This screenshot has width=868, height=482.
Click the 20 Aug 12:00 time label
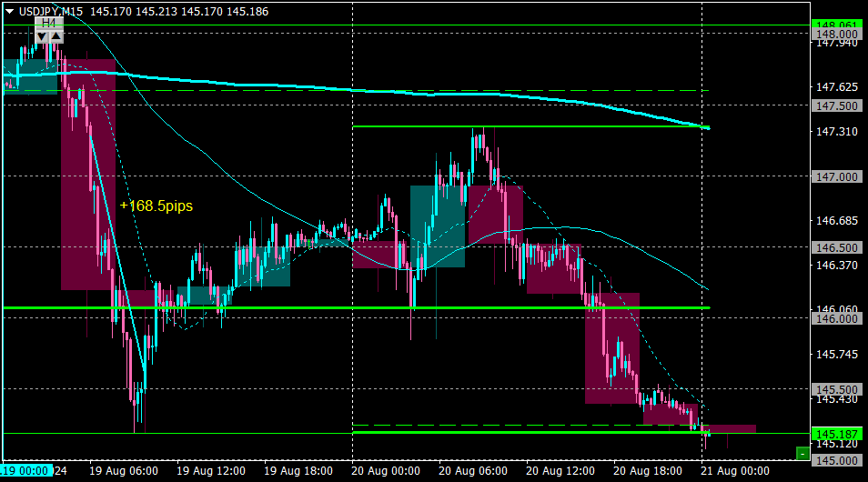pos(560,471)
